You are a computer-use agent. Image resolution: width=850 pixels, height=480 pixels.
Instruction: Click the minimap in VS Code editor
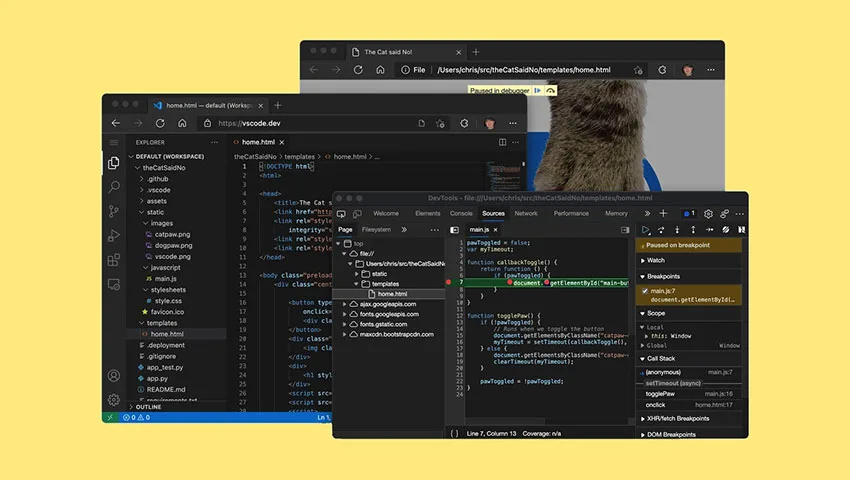504,174
